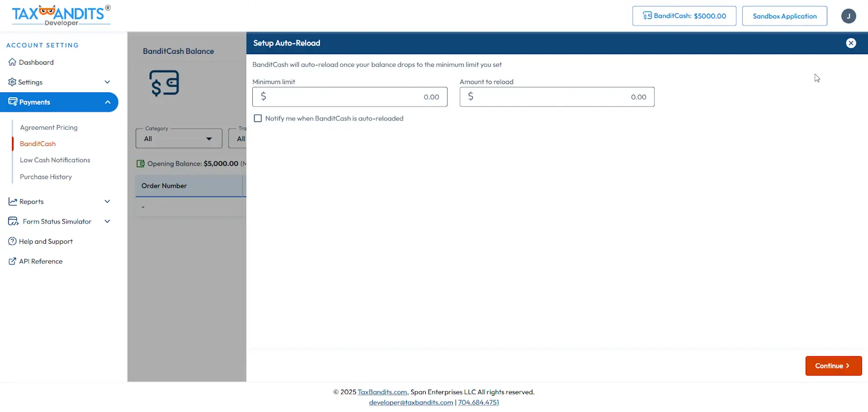Click the Form Status Simulator icon
Viewport: 868px width, 412px height.
pyautogui.click(x=13, y=221)
